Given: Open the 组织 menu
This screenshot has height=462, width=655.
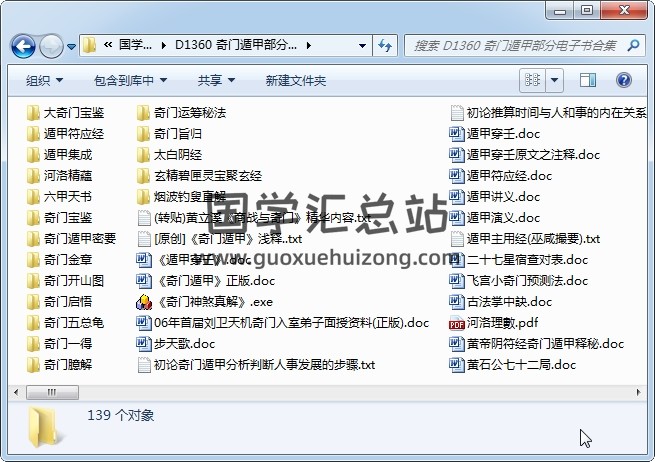Looking at the screenshot, I should pyautogui.click(x=44, y=80).
